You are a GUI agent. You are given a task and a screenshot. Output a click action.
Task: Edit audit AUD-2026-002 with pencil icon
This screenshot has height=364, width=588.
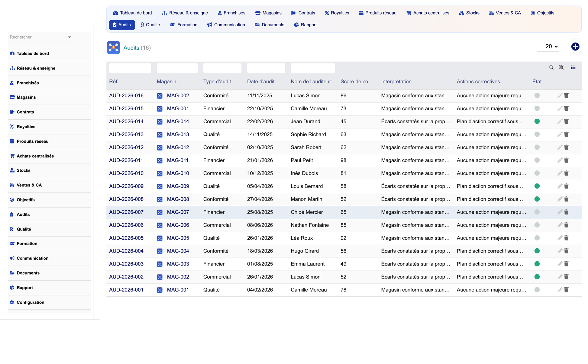[560, 277]
